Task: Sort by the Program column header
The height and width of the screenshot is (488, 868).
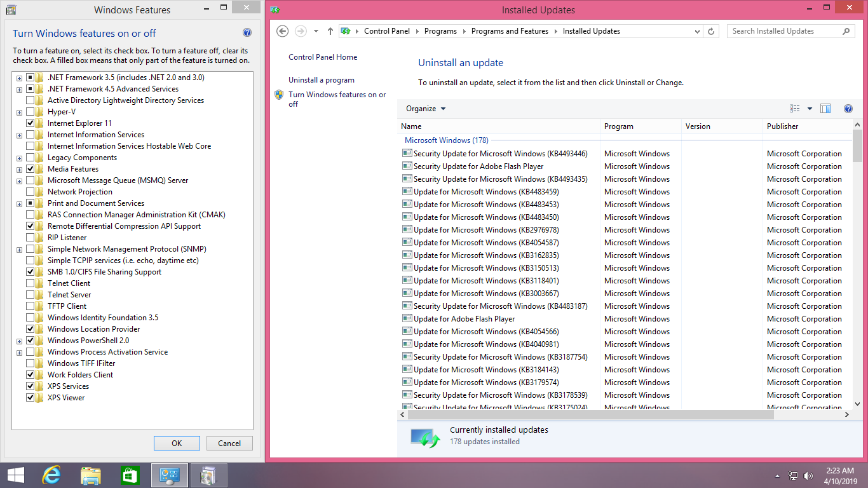Action: pyautogui.click(x=641, y=126)
